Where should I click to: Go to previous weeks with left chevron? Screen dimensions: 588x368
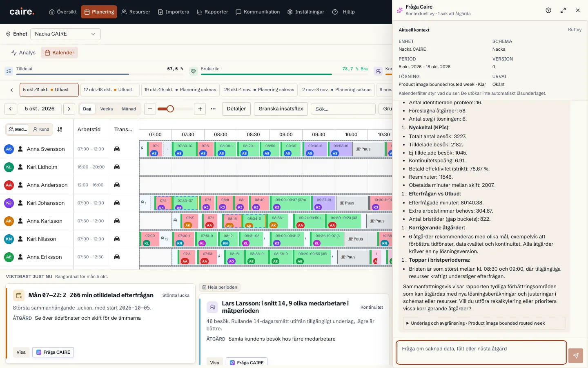coord(11,90)
